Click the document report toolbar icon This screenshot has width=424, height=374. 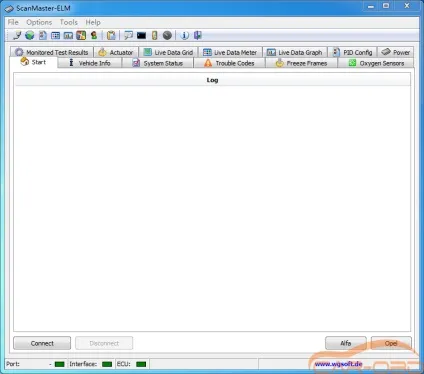[43, 35]
